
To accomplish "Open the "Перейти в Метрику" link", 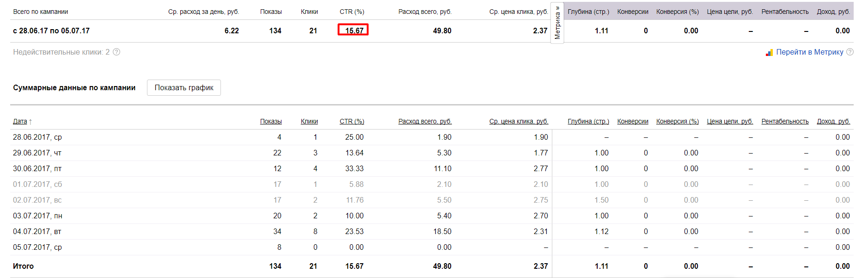I will (x=809, y=52).
